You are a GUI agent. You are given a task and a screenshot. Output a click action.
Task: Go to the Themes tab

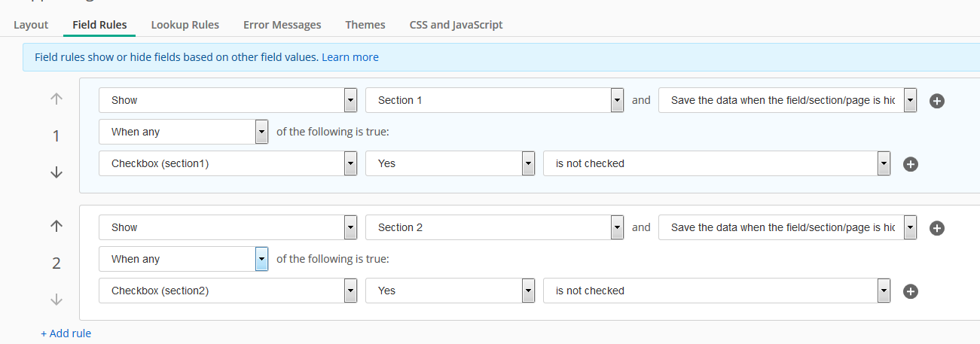point(365,25)
